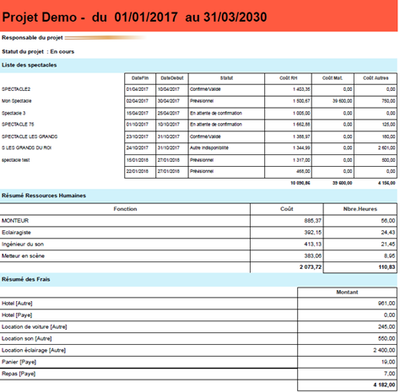Select the 'Spectacle 3' row label
This screenshot has height=392, width=400.
[14, 113]
